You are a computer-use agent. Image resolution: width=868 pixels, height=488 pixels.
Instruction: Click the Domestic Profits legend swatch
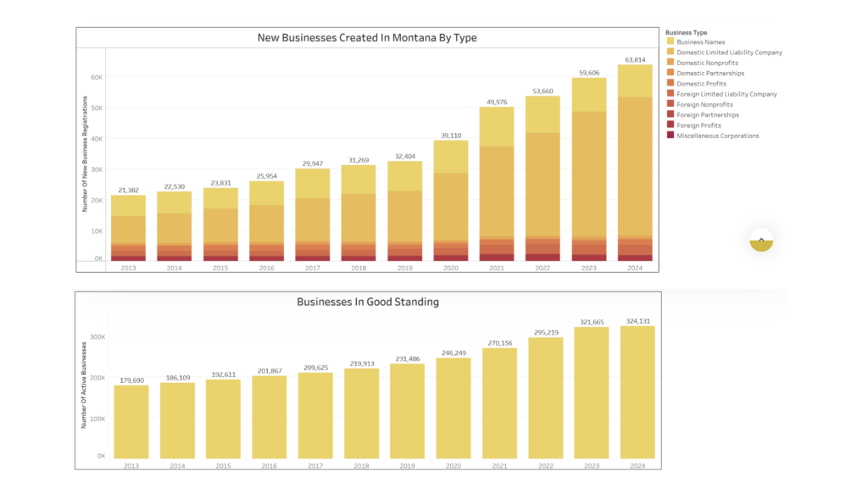(670, 84)
